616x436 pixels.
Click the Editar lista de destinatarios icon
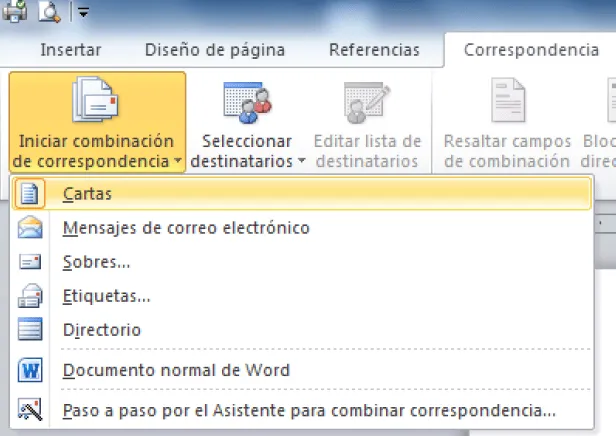click(x=367, y=102)
